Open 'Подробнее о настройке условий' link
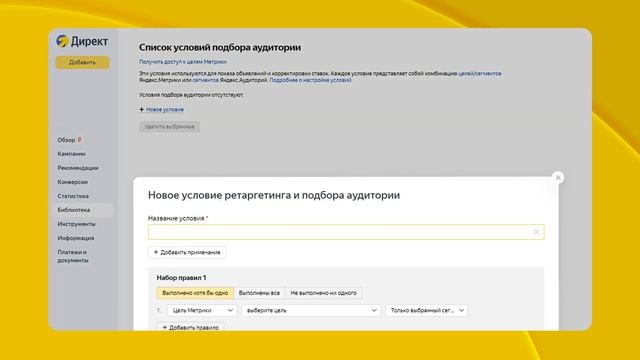 (x=310, y=80)
